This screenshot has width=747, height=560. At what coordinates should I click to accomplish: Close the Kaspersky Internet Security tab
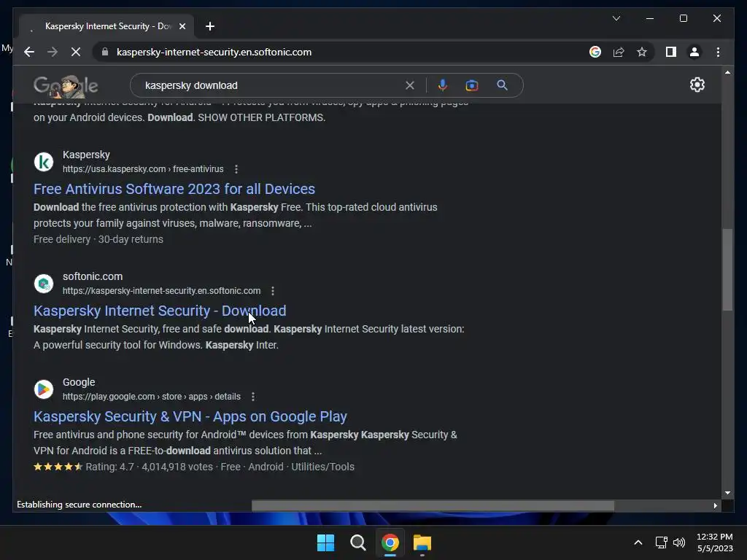[182, 26]
